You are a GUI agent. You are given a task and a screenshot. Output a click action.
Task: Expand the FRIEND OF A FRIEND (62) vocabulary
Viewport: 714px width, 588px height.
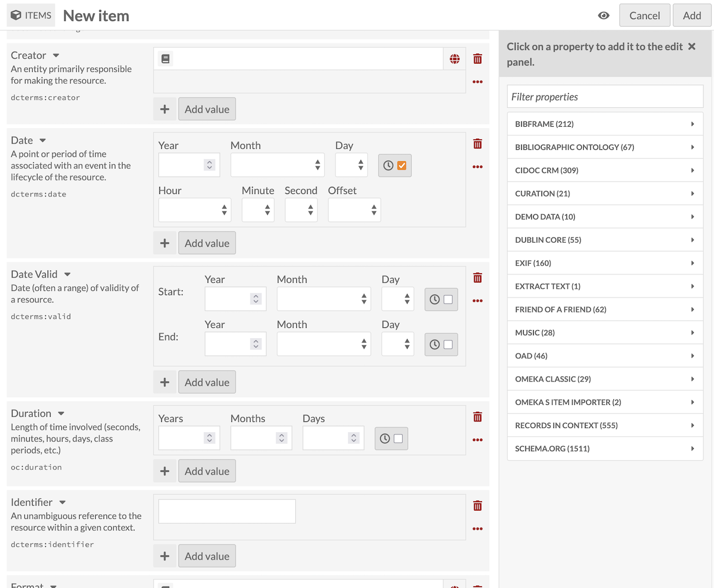tap(605, 309)
